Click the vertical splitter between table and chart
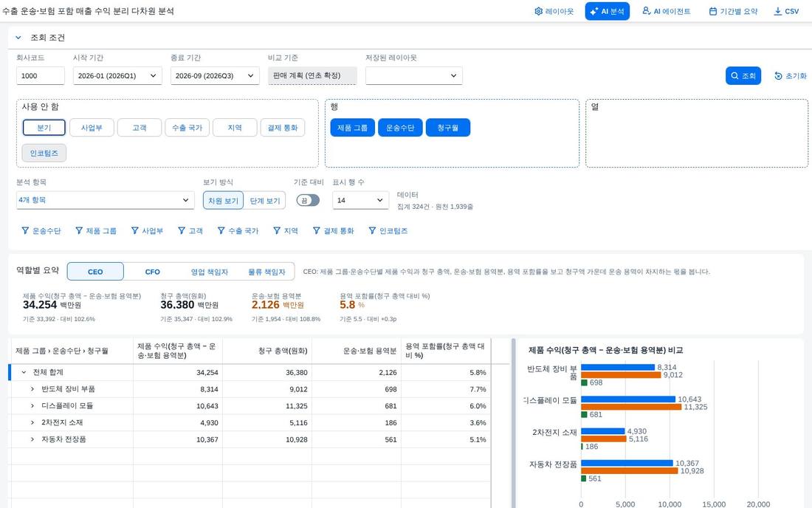This screenshot has height=508, width=812. [x=514, y=423]
